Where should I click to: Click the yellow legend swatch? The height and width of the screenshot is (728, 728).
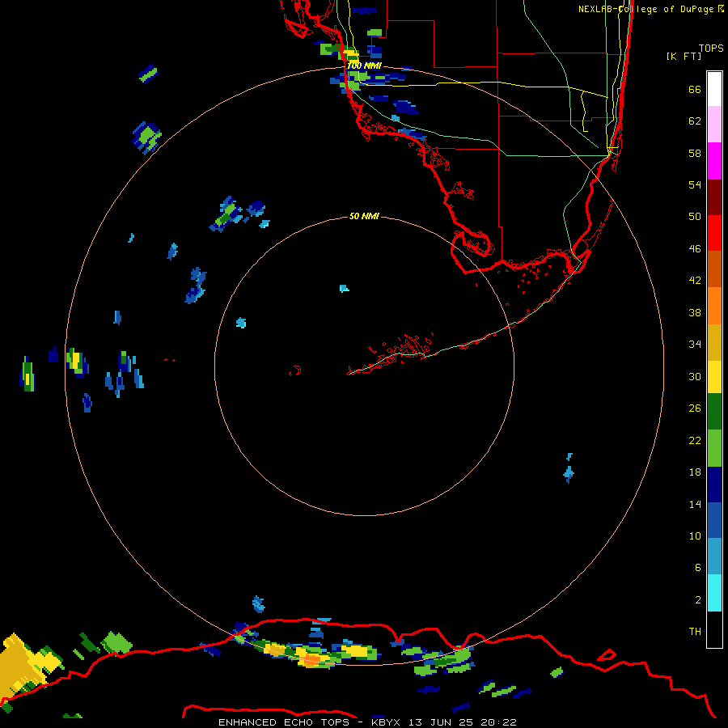pyautogui.click(x=714, y=377)
